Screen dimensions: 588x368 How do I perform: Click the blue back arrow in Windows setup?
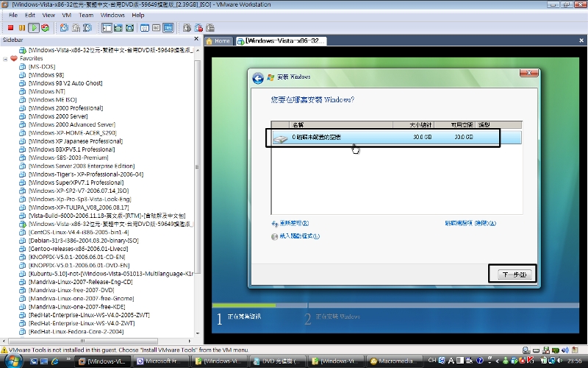(x=258, y=78)
